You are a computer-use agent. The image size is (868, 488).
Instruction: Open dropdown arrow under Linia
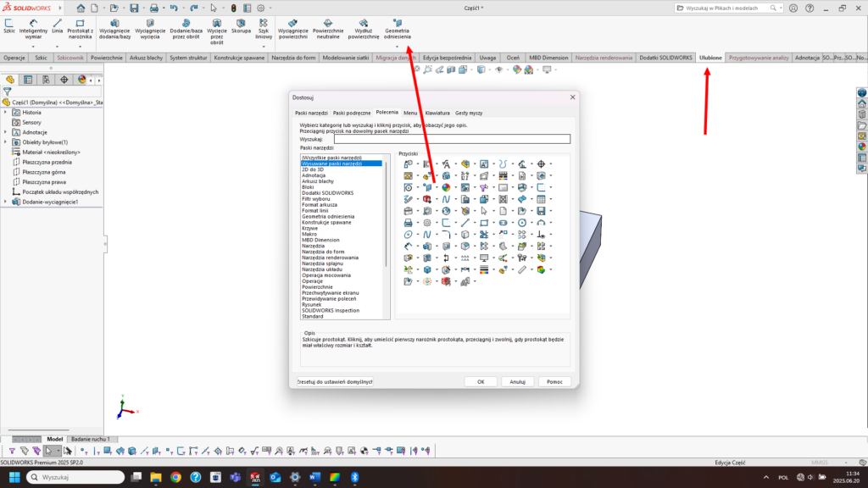coord(57,47)
